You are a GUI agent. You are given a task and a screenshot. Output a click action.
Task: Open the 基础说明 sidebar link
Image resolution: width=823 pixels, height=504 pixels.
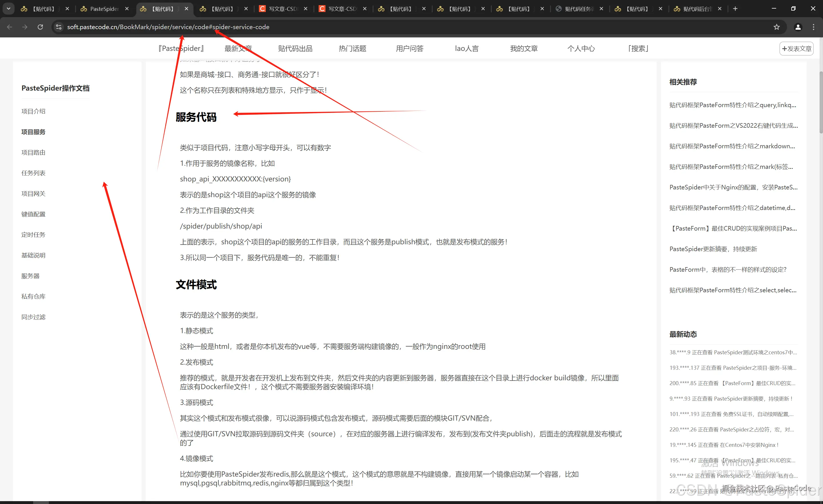point(33,255)
